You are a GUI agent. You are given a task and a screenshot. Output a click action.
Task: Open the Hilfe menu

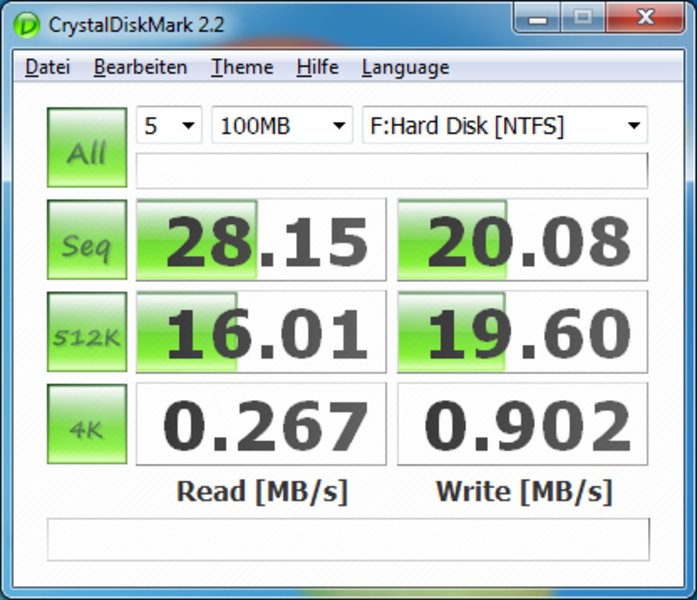pos(317,67)
